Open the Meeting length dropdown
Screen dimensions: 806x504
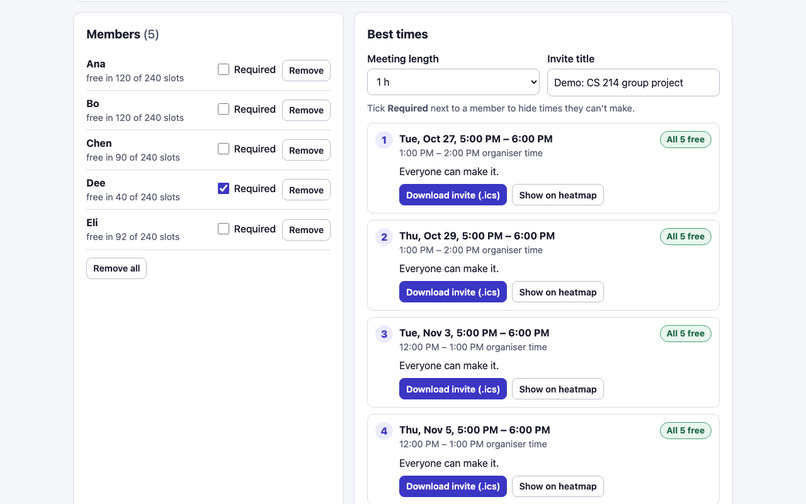pos(453,82)
